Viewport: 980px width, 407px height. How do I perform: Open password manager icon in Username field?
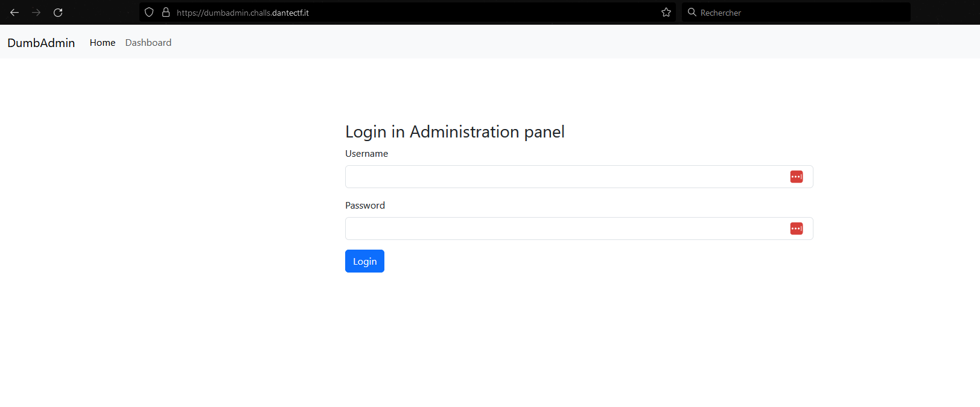pyautogui.click(x=797, y=177)
